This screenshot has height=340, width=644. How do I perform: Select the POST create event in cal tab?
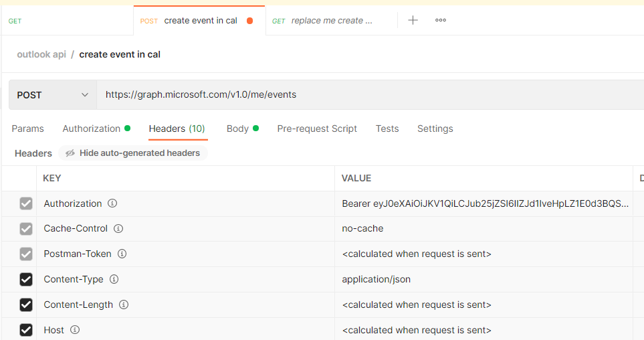click(199, 21)
